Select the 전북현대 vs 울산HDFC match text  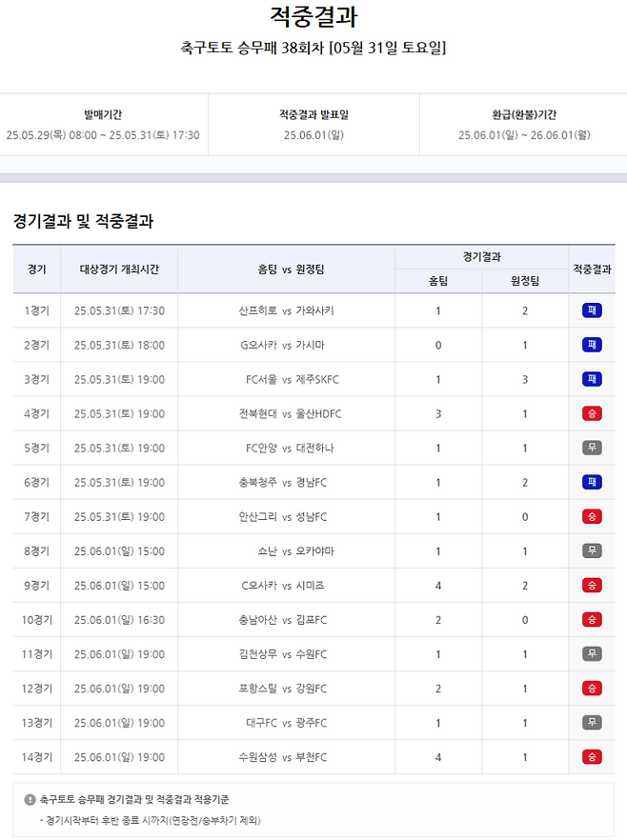290,413
